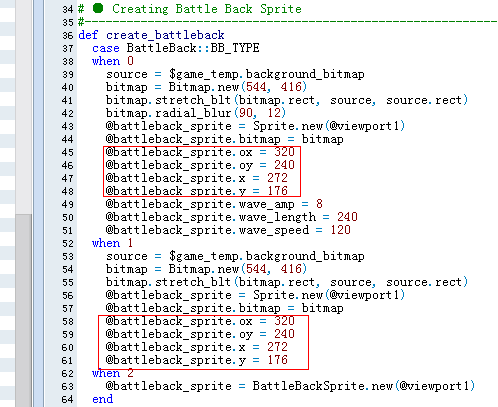Click the Sprite.new(@viewport1) assignment on line 56
The height and width of the screenshot is (407, 498).
point(255,295)
